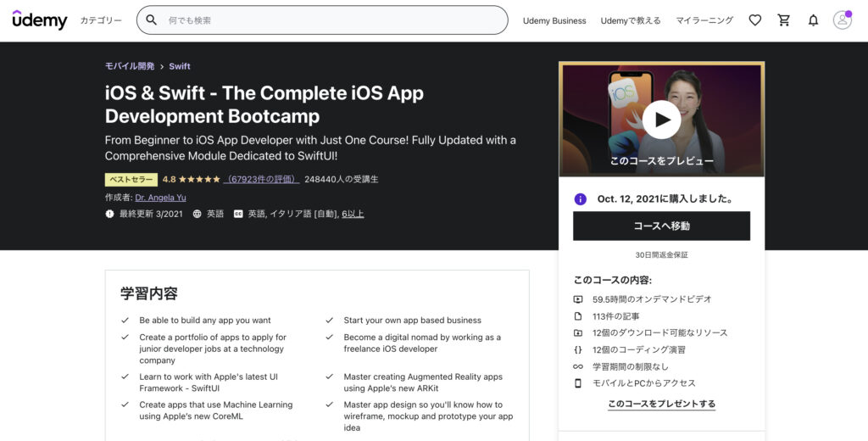Open Udemyで教える menu item

pos(631,20)
